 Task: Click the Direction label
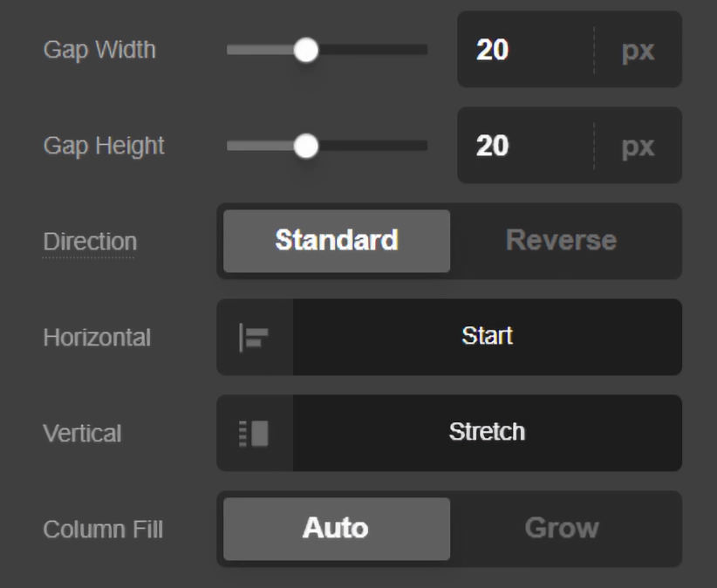90,242
